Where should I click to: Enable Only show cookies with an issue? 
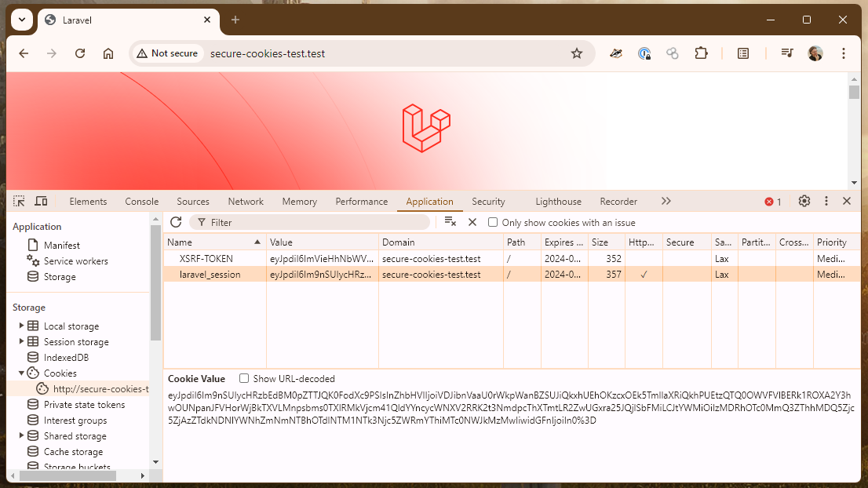pos(493,222)
